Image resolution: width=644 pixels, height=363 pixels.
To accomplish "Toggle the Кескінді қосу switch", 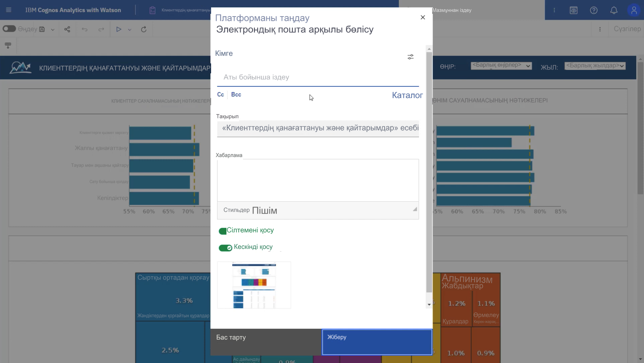I will [x=225, y=248].
